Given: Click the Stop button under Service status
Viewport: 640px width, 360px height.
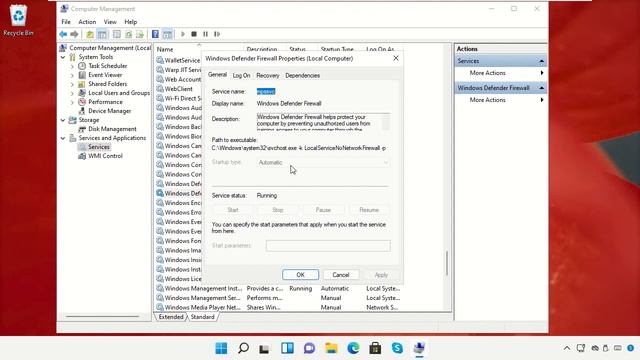Looking at the screenshot, I should (x=278, y=210).
